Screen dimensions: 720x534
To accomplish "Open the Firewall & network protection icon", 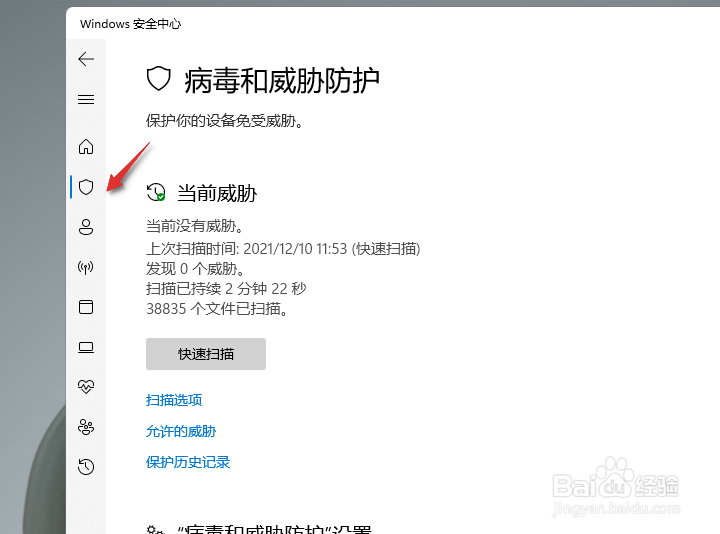I will pos(86,267).
